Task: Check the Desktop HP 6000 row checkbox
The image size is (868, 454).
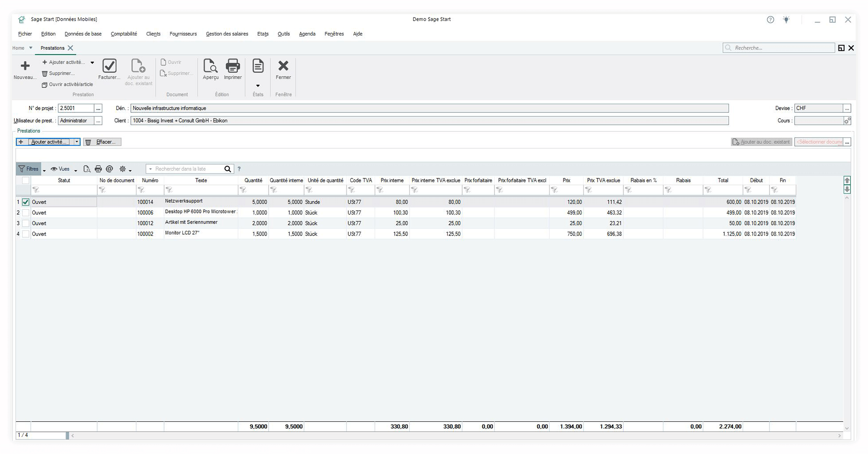Action: point(26,213)
